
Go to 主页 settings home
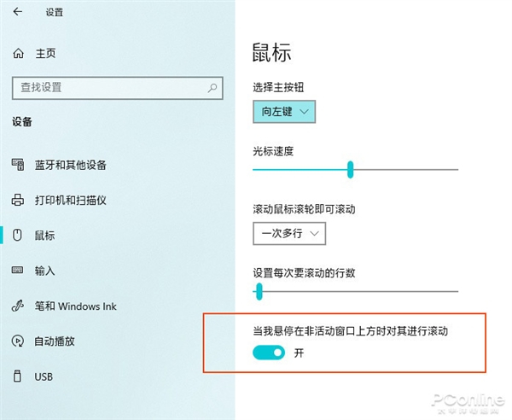point(45,53)
